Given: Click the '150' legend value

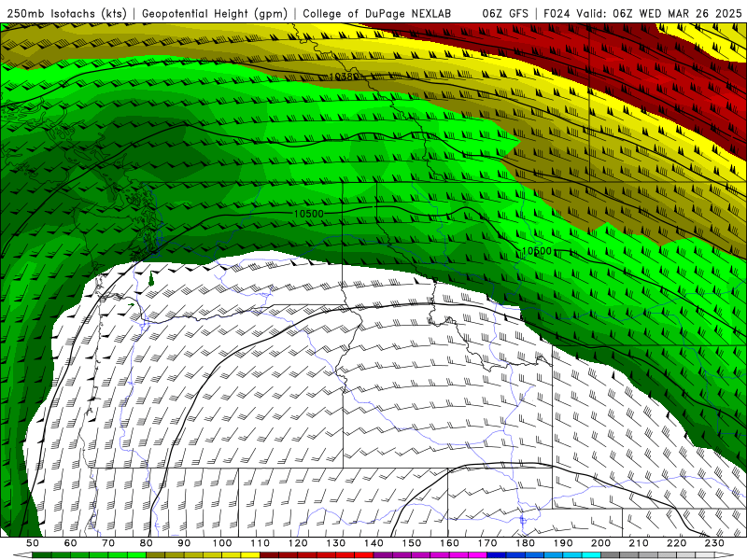Looking at the screenshot, I should click(x=412, y=543).
